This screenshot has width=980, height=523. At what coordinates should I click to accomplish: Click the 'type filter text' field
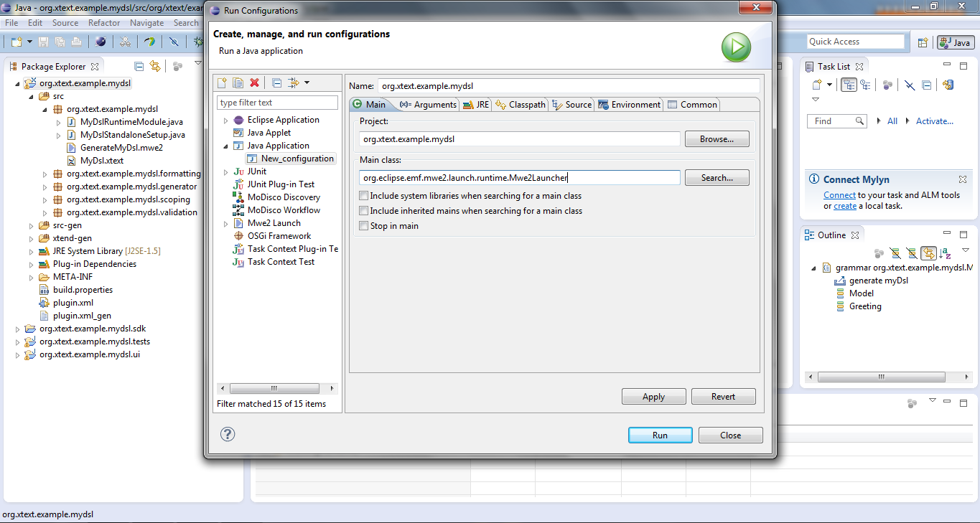pos(277,103)
